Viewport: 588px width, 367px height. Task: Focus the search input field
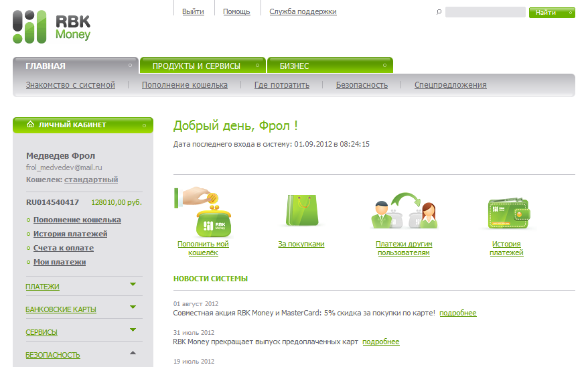tap(486, 12)
